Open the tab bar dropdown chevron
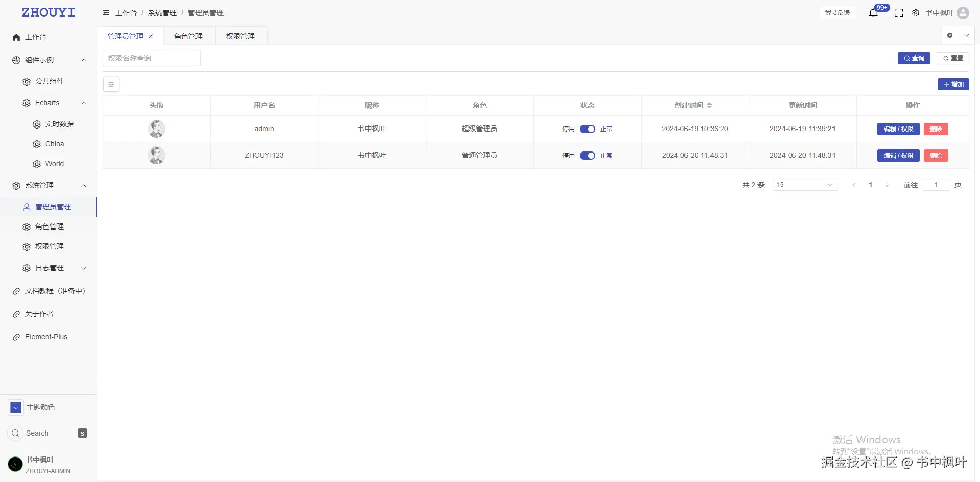The image size is (980, 482). (x=966, y=35)
